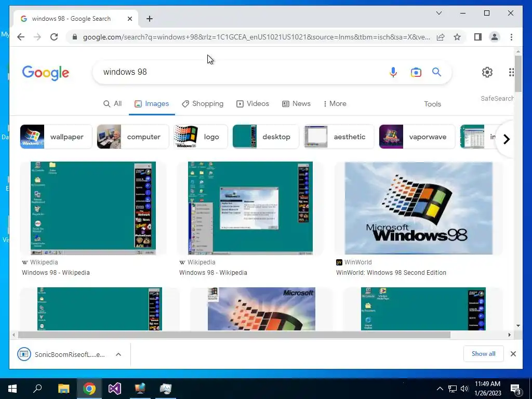Image resolution: width=532 pixels, height=399 pixels.
Task: Open the volume control in system tray
Action: [464, 389]
